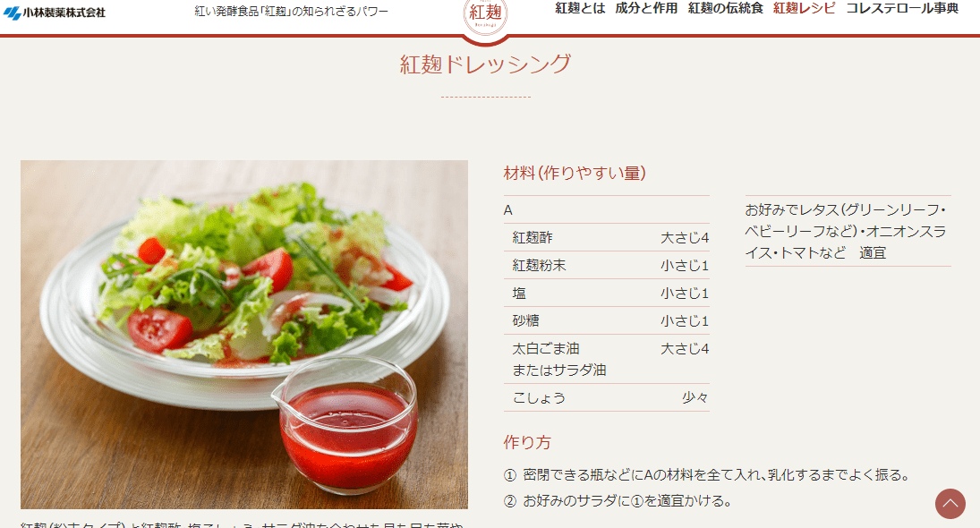The width and height of the screenshot is (980, 528).
Task: Open コレステロール事典 in the navigation
Action: tap(902, 9)
